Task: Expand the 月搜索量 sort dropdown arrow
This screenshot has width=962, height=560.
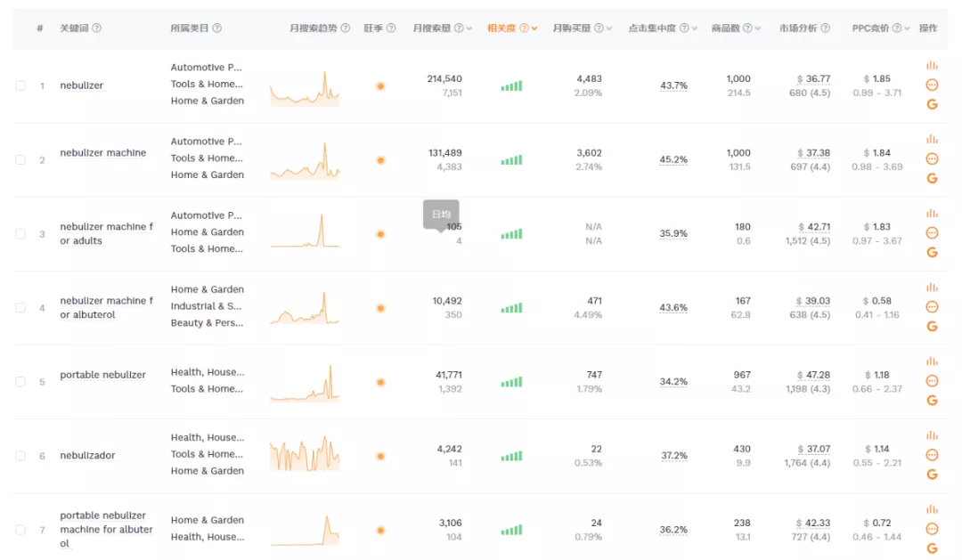Action: pyautogui.click(x=469, y=28)
